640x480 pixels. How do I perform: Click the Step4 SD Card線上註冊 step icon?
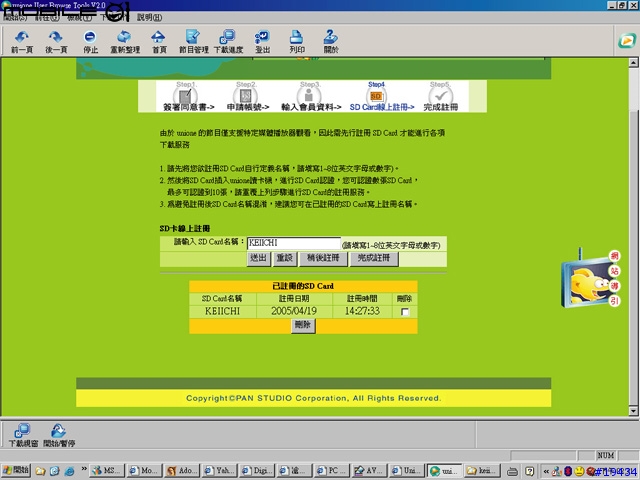pos(376,96)
